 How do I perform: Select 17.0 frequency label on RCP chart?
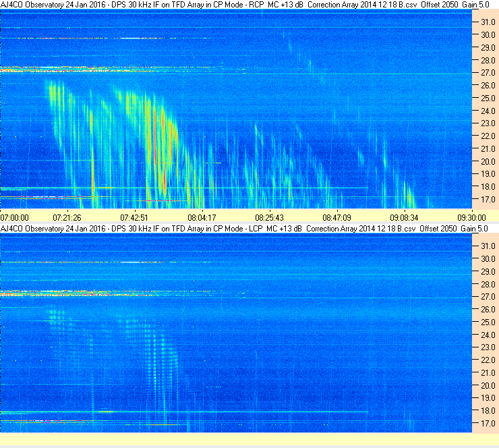pyautogui.click(x=488, y=200)
